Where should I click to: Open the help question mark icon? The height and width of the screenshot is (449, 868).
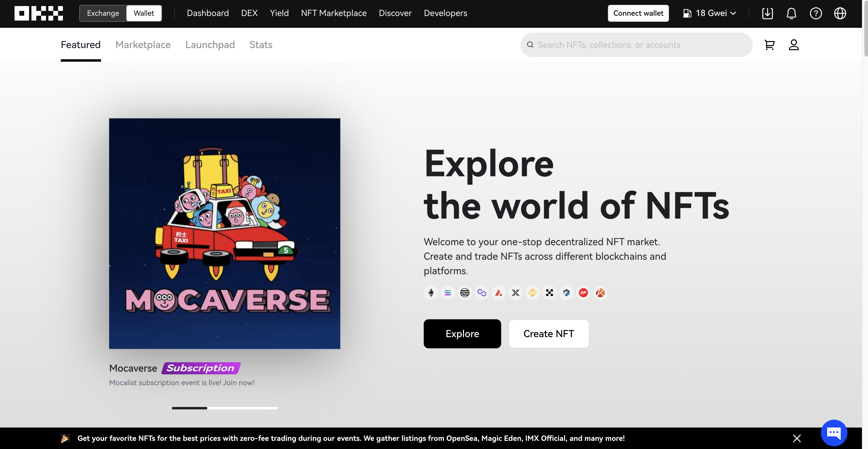click(815, 14)
